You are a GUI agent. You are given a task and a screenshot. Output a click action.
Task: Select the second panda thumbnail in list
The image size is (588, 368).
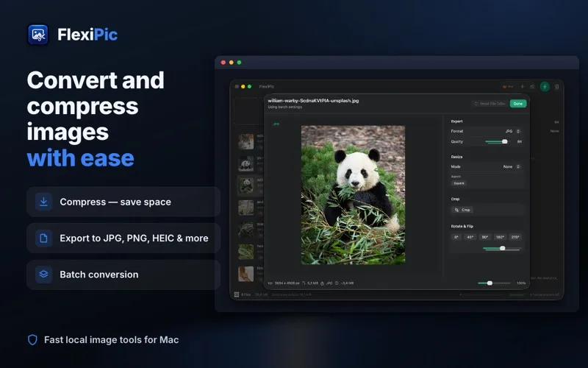pos(246,163)
